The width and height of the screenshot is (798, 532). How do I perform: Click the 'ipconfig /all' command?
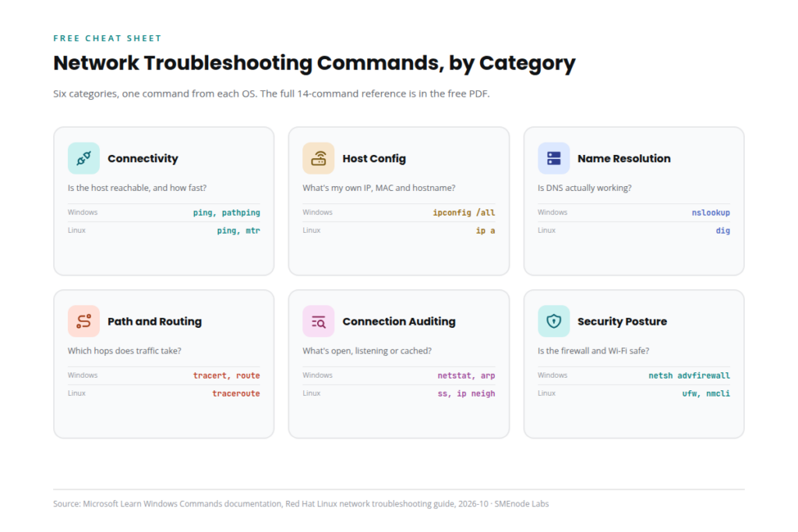(464, 213)
